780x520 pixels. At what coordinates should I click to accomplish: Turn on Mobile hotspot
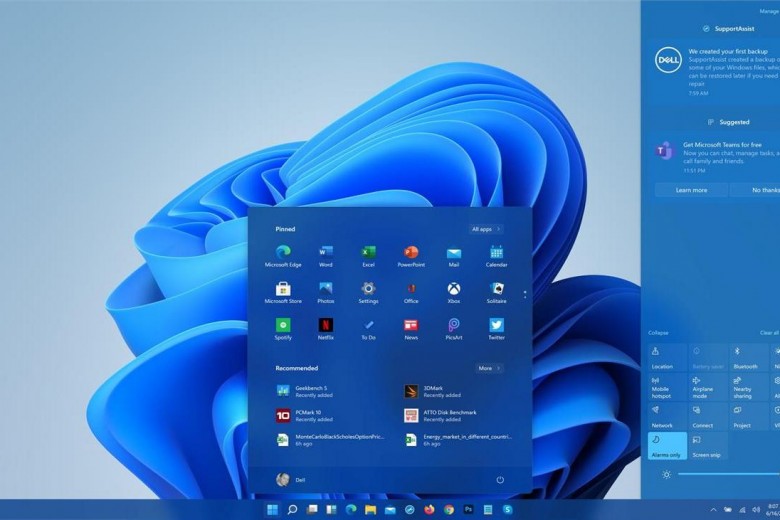pyautogui.click(x=668, y=387)
